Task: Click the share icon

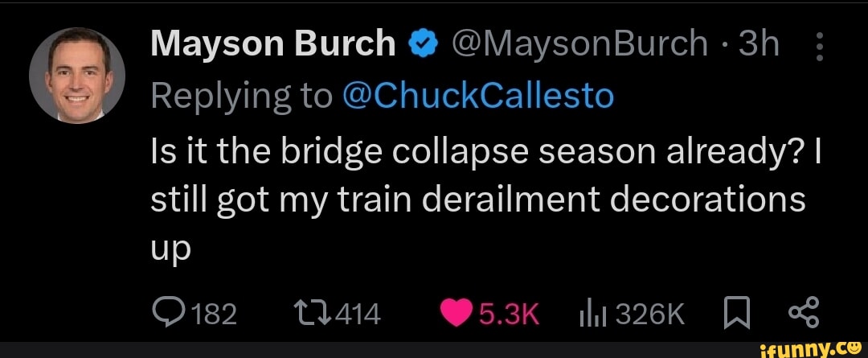Action: click(x=801, y=311)
